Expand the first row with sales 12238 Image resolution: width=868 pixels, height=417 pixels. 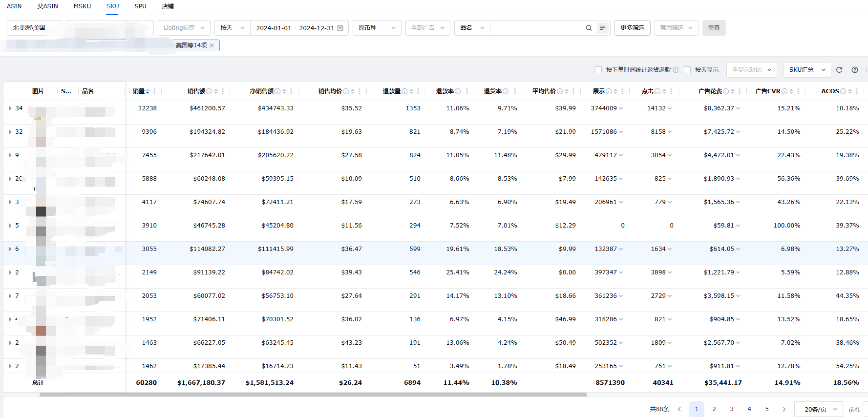tap(10, 108)
